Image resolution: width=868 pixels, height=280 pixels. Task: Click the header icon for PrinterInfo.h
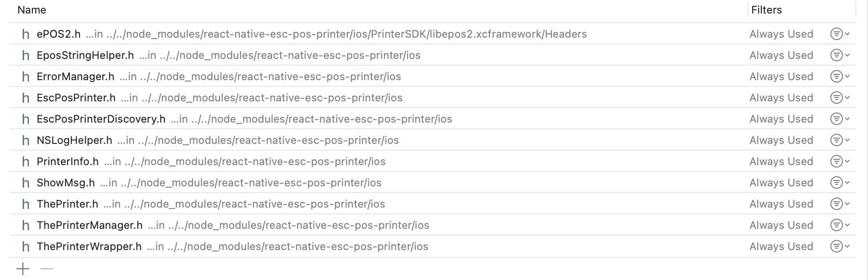(x=25, y=161)
